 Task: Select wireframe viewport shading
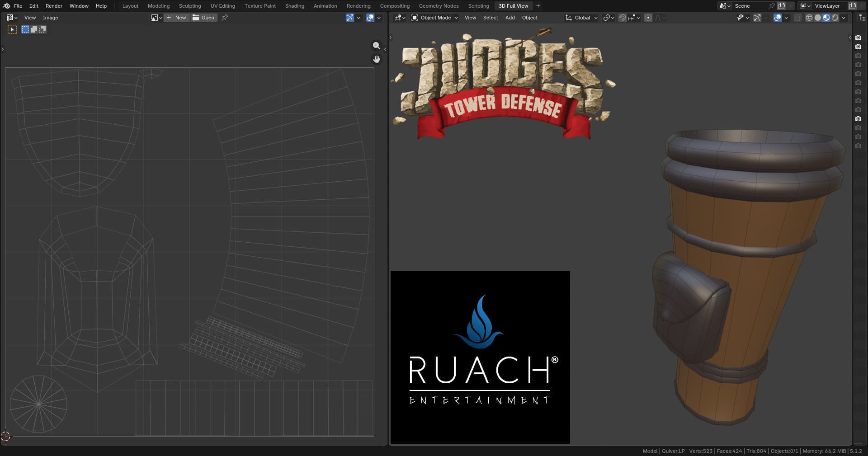pos(809,18)
